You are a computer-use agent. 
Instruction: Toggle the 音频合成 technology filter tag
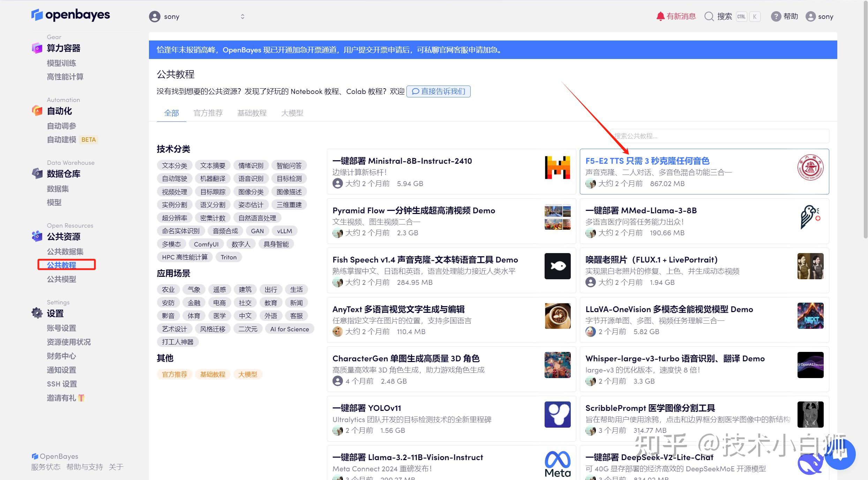coord(225,230)
